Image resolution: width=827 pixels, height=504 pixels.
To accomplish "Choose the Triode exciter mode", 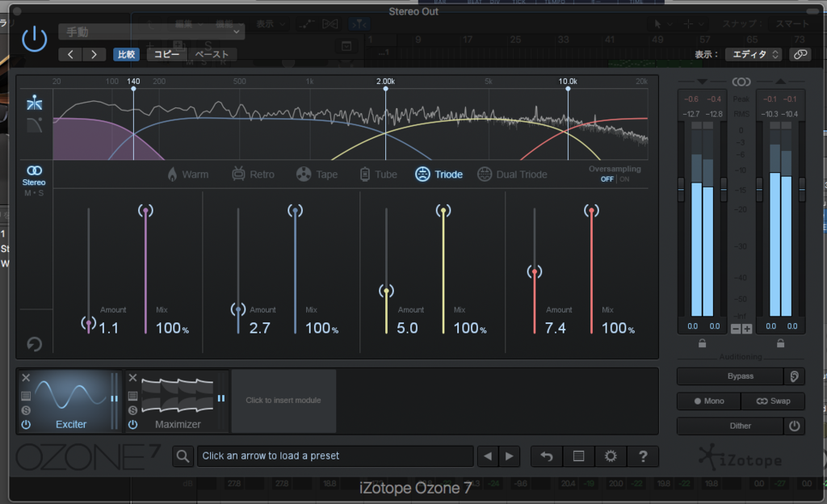I will click(439, 174).
